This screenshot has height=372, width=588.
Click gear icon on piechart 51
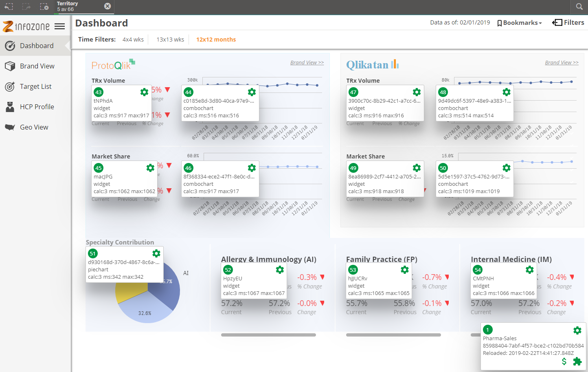156,253
